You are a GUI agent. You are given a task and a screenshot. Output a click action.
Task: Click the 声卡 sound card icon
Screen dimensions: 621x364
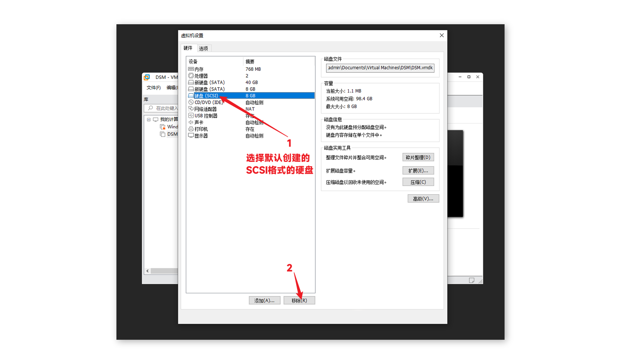pos(191,122)
